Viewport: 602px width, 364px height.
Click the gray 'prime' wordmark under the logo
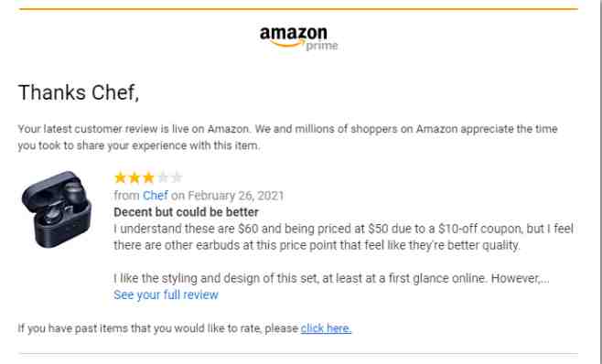tap(322, 46)
